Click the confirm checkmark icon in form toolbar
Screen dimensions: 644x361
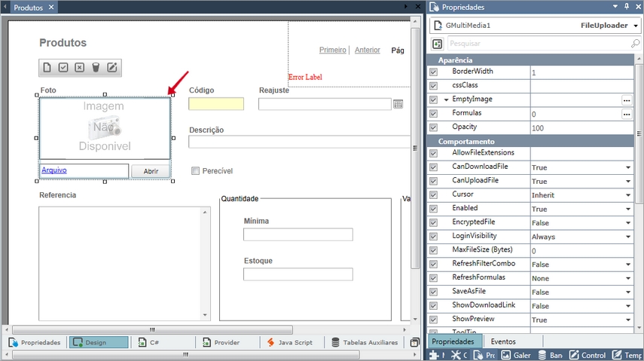point(63,68)
